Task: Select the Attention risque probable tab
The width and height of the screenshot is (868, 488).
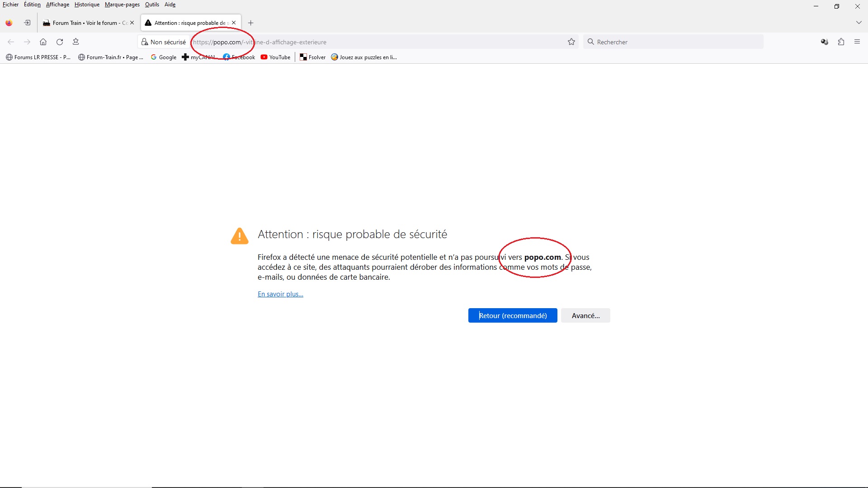Action: point(190,23)
